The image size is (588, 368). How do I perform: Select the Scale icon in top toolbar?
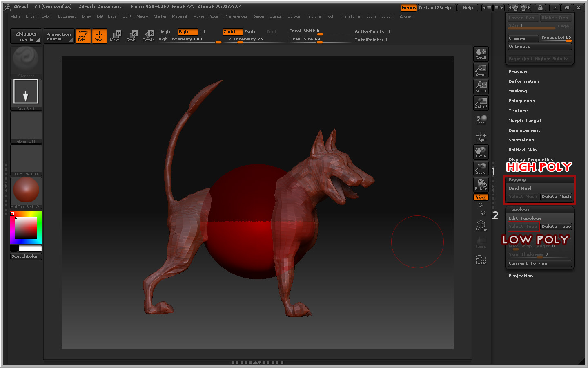tap(131, 36)
